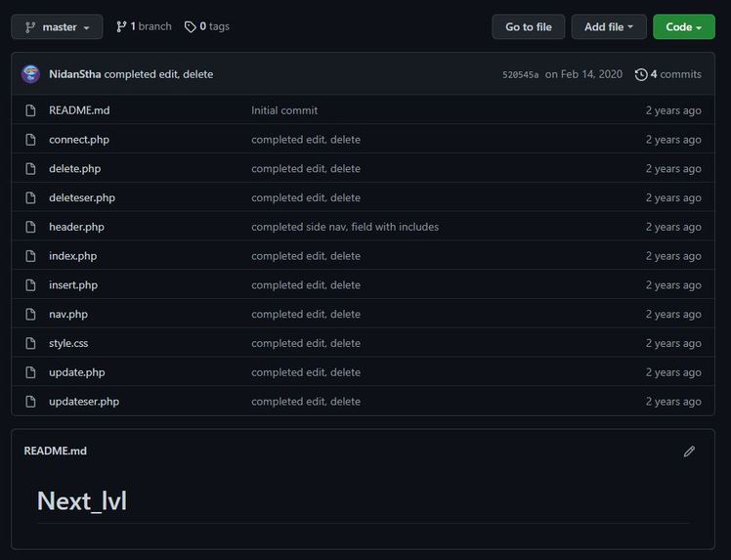The image size is (731, 560).
Task: Click the file icon beside delete.php
Action: point(30,169)
